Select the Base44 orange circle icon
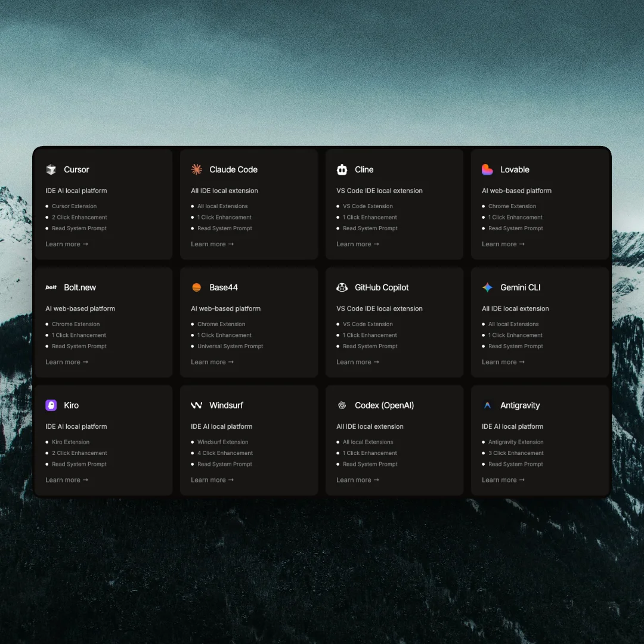 pos(196,287)
